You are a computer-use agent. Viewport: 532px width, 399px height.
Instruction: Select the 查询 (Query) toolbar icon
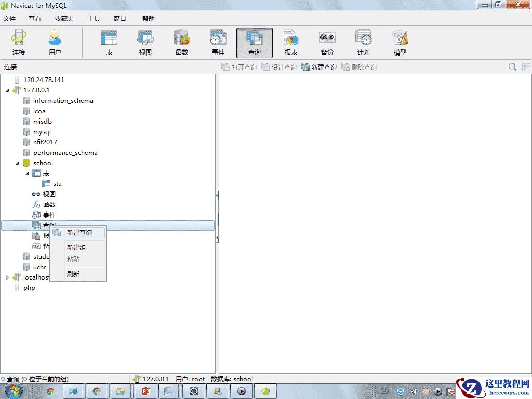coord(255,43)
